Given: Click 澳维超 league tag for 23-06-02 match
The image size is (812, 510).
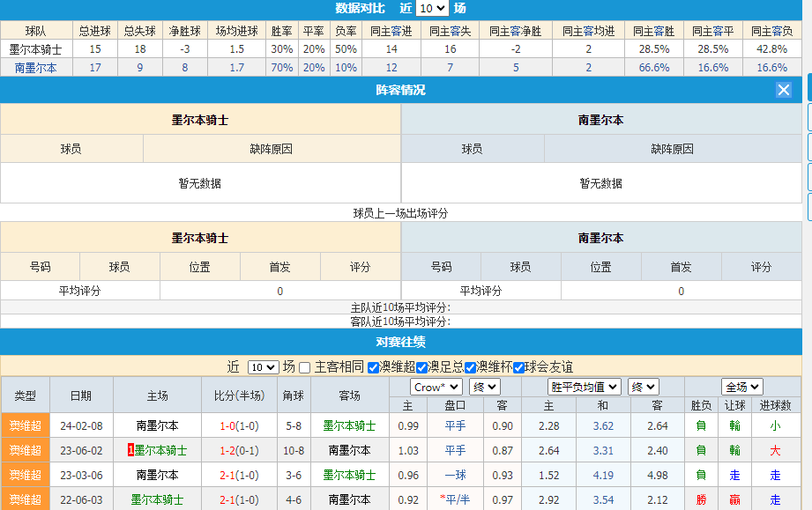Looking at the screenshot, I should [x=25, y=450].
